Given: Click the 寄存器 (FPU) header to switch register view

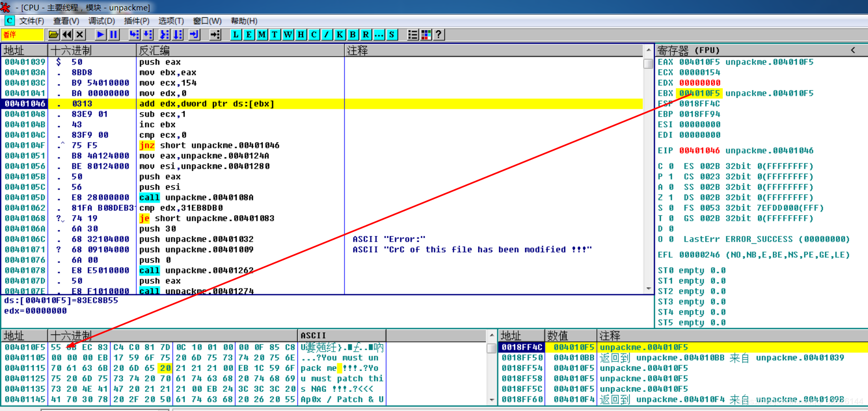Looking at the screenshot, I should point(688,51).
